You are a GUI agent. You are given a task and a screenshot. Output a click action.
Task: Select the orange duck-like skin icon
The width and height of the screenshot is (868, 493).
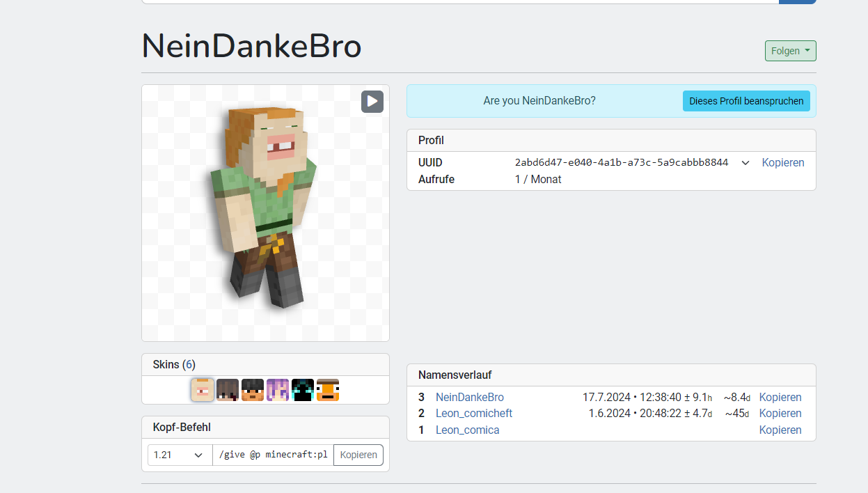point(328,390)
